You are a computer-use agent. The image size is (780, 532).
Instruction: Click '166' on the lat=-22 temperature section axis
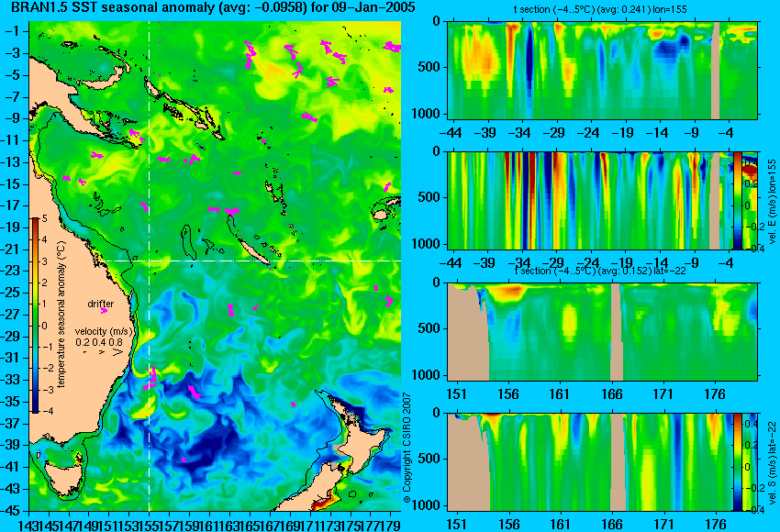[x=611, y=394]
